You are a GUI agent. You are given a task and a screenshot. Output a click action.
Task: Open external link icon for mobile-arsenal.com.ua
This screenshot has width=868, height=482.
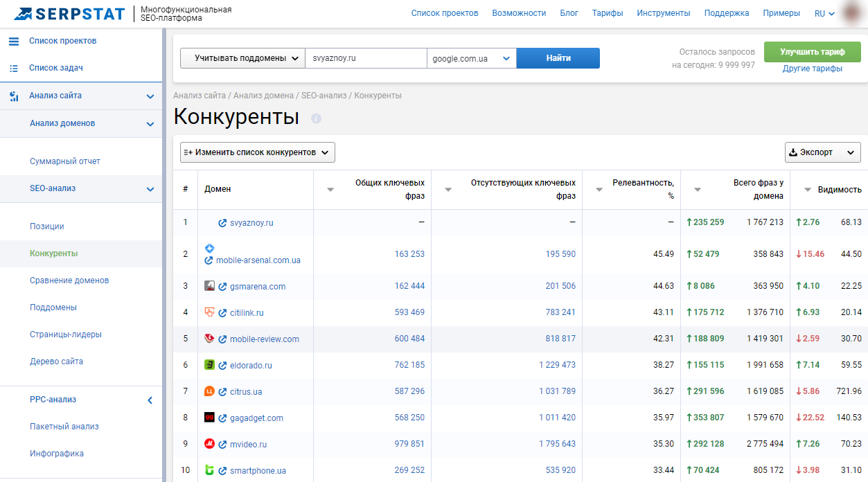209,260
